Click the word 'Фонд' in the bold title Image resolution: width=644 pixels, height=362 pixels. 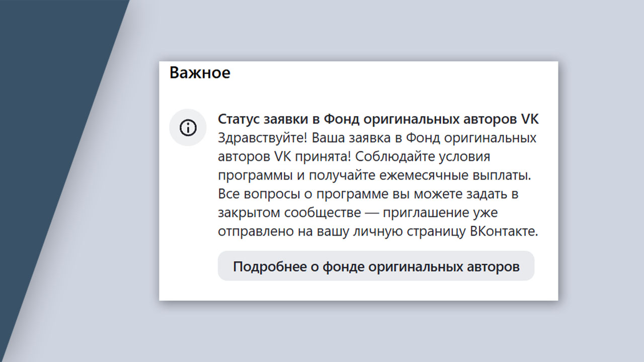click(338, 119)
